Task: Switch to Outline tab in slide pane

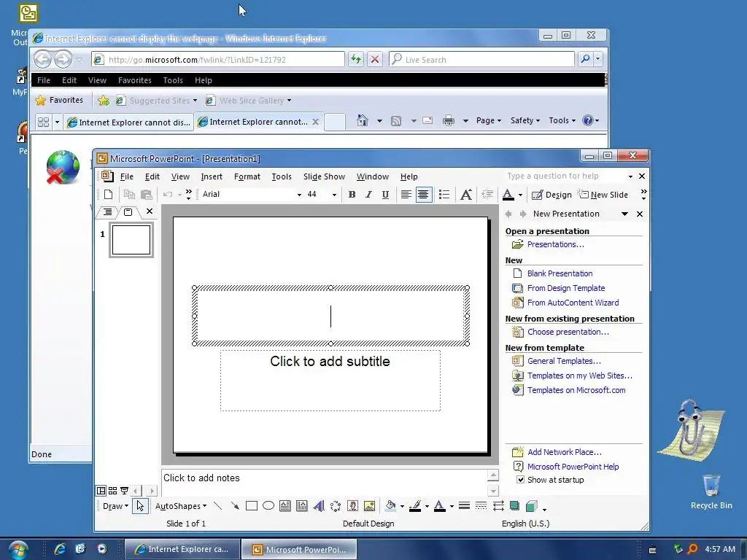Action: pos(108,212)
